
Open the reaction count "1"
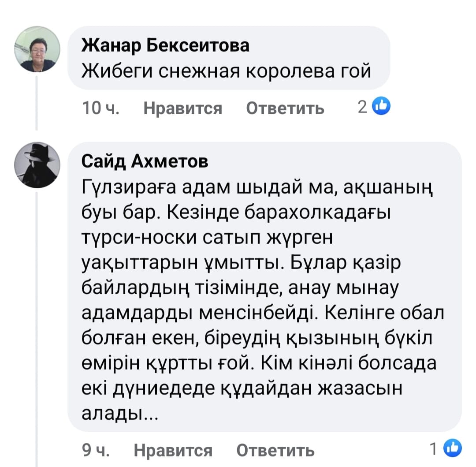click(434, 449)
